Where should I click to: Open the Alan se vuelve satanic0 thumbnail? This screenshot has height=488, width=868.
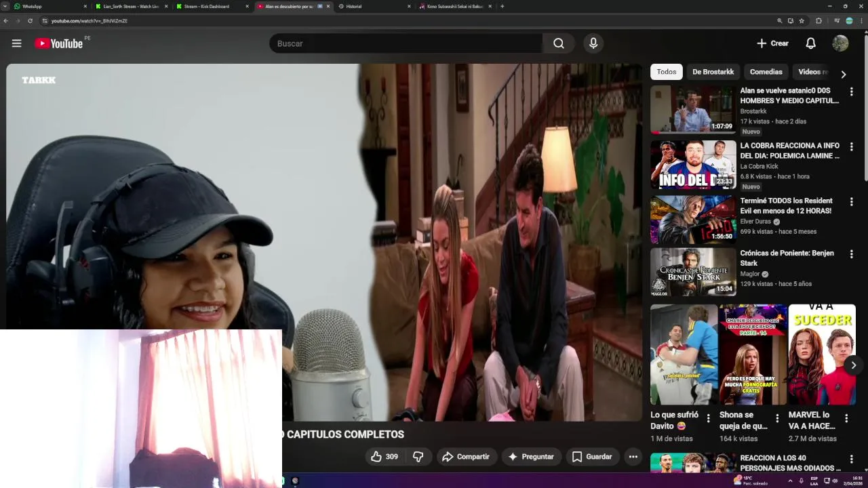click(693, 109)
